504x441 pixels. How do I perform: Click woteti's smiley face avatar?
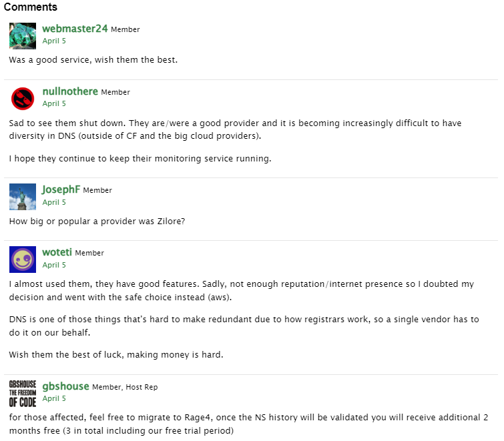pyautogui.click(x=23, y=260)
